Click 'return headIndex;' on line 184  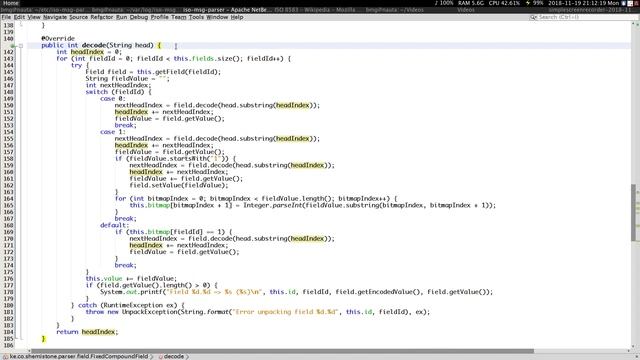coord(87,332)
